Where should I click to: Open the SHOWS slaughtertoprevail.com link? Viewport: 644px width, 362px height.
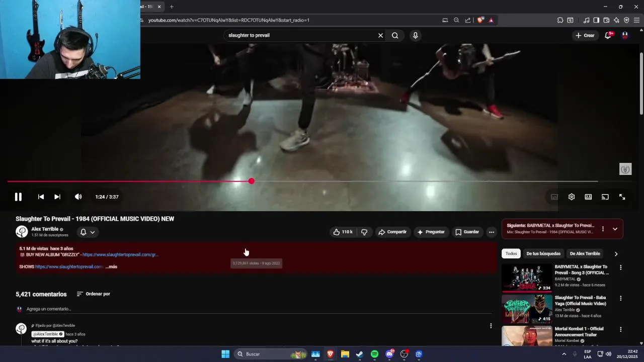69,266
